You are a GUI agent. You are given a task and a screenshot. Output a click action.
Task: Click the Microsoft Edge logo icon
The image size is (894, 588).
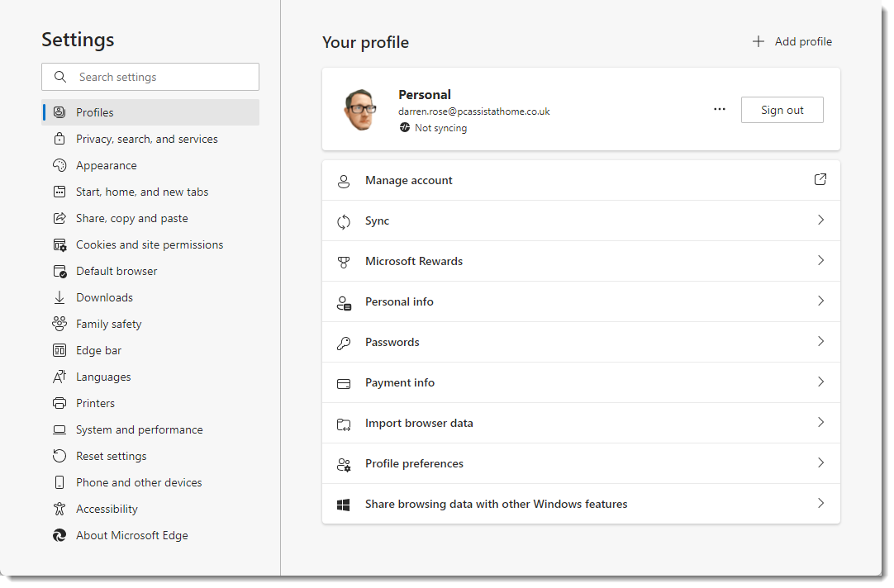pos(59,536)
